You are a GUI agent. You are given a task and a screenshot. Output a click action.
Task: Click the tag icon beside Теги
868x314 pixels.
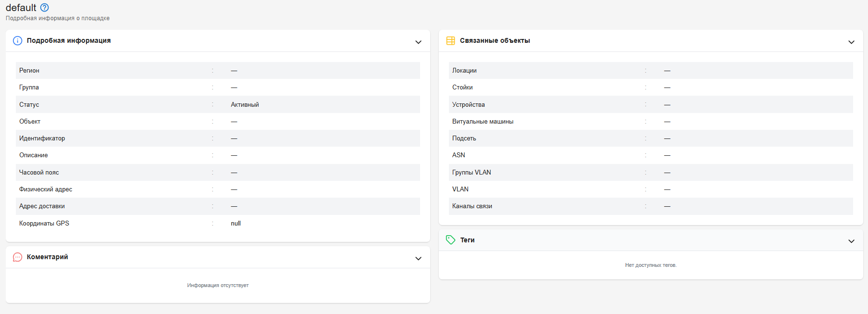point(450,240)
